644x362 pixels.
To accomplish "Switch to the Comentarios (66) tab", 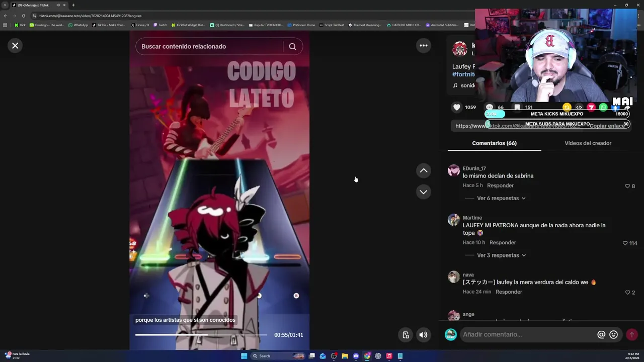I will point(494,143).
